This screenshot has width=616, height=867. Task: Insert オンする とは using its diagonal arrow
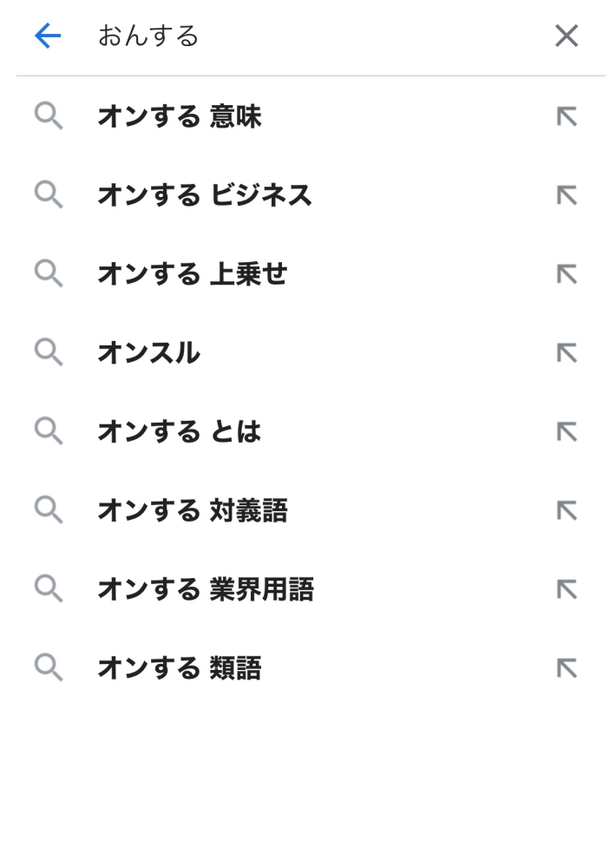[566, 431]
